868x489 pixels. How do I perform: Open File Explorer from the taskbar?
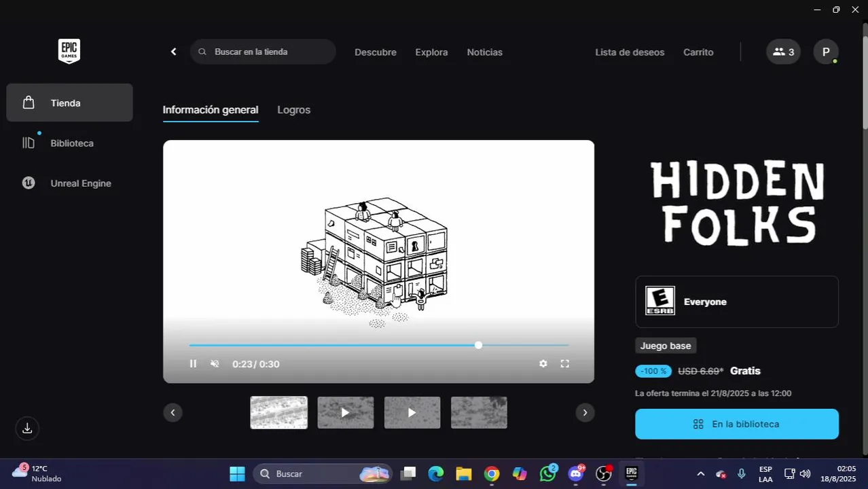click(463, 474)
